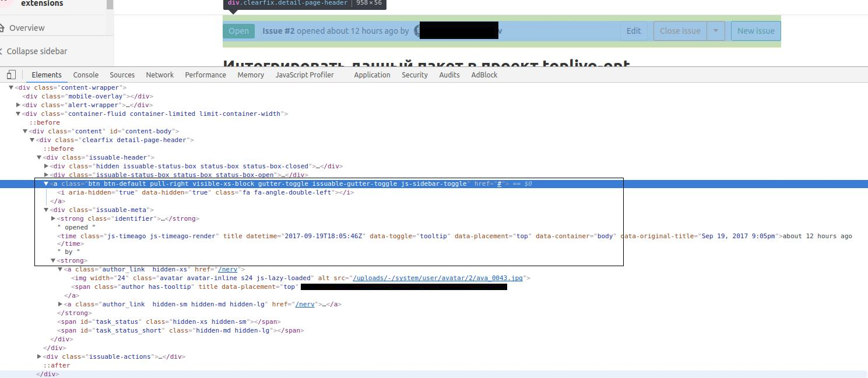Screen dimensions: 868x378
Task: Open Overview in the sidebar
Action: point(27,28)
